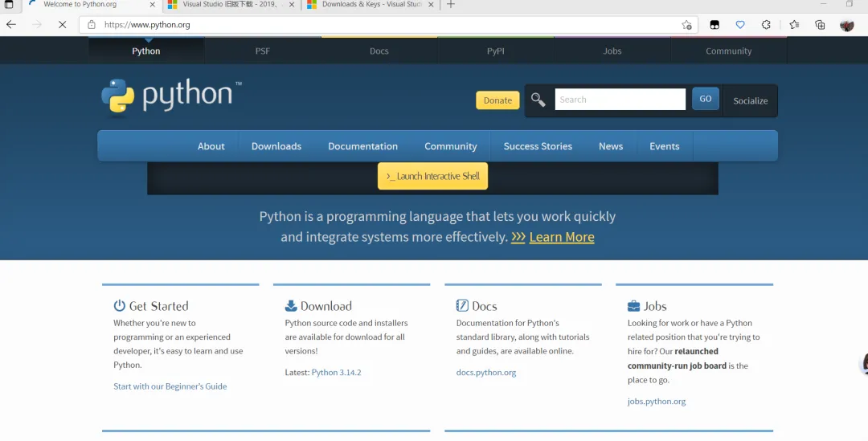Open the Extensions puzzle icon
This screenshot has width=868, height=441.
(766, 25)
